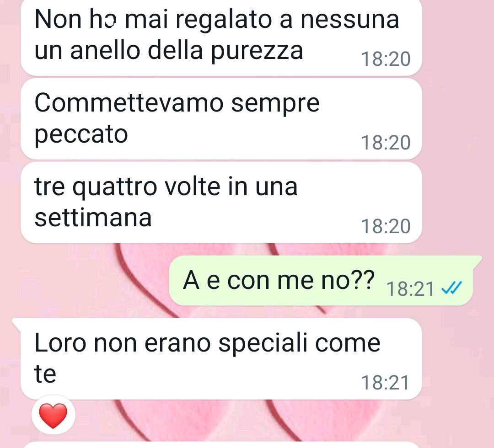Tap the 18:20 time on "purezza" message

point(386,59)
